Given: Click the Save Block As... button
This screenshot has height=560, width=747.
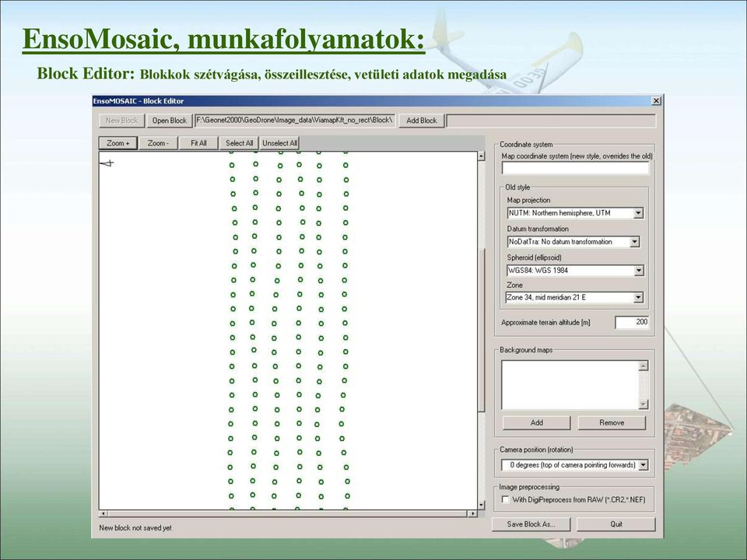Looking at the screenshot, I should point(531,524).
